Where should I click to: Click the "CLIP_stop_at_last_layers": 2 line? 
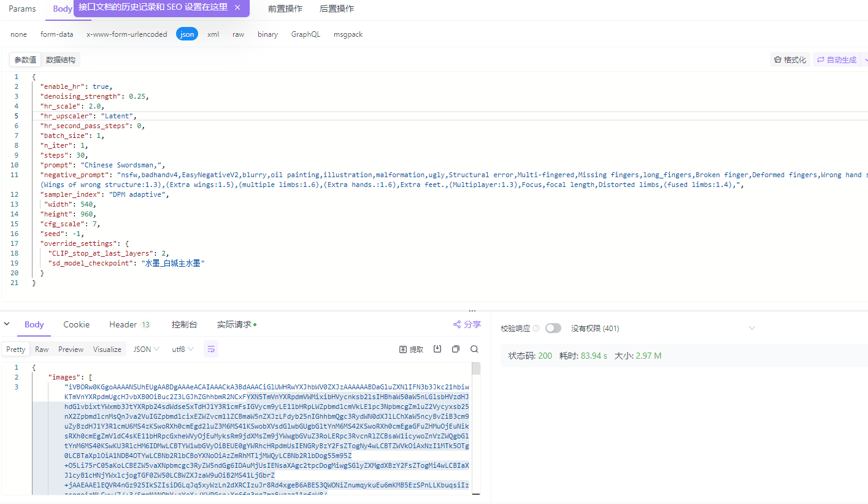109,253
